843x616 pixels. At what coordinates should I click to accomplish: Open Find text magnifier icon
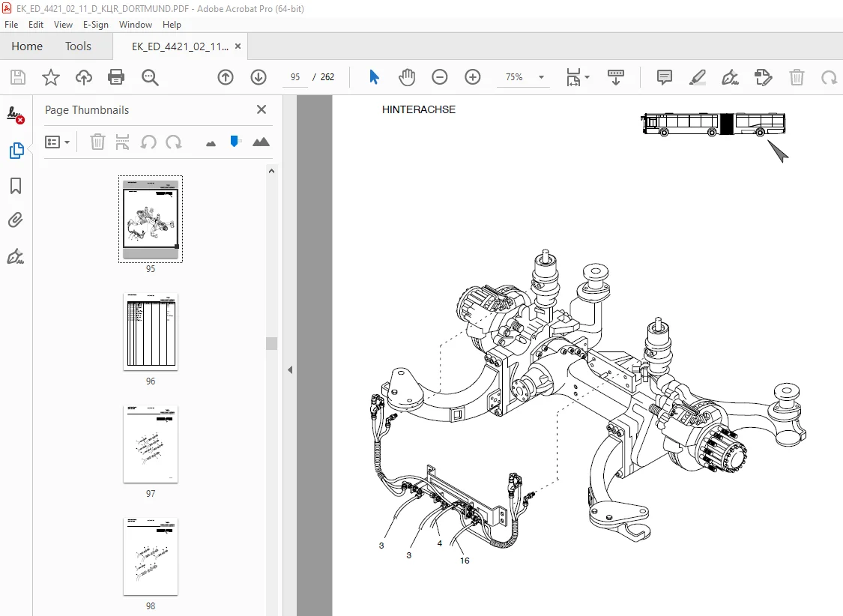pyautogui.click(x=149, y=77)
